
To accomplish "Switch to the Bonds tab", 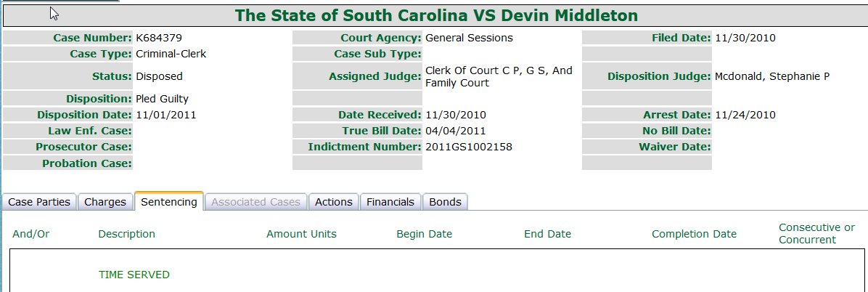I will (445, 202).
